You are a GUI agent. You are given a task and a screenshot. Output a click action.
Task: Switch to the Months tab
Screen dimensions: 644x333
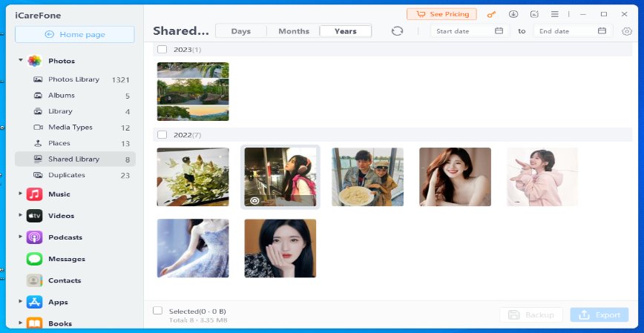[x=293, y=31]
